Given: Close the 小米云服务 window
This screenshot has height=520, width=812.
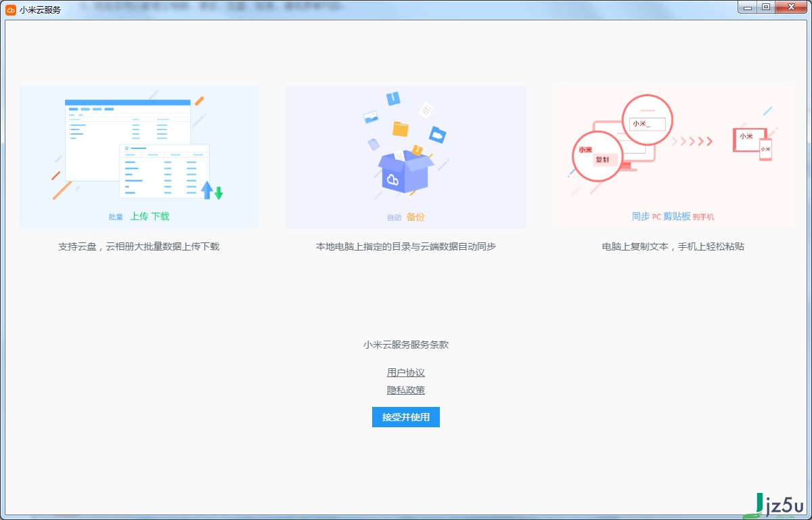Looking at the screenshot, I should [791, 7].
